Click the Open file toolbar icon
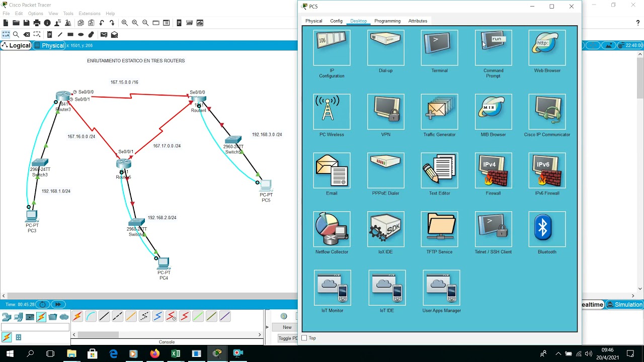 click(16, 23)
